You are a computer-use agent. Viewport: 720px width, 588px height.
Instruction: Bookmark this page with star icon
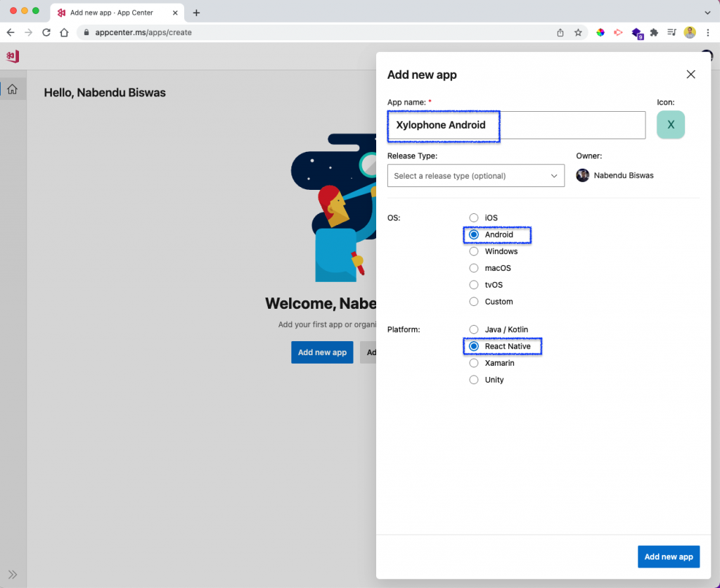coord(578,32)
